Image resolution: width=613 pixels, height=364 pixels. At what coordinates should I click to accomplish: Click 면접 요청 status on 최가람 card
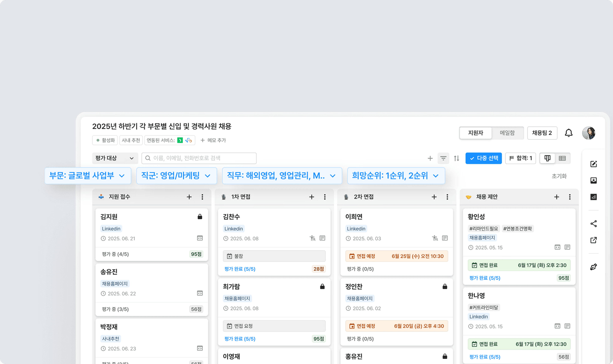coord(274,326)
